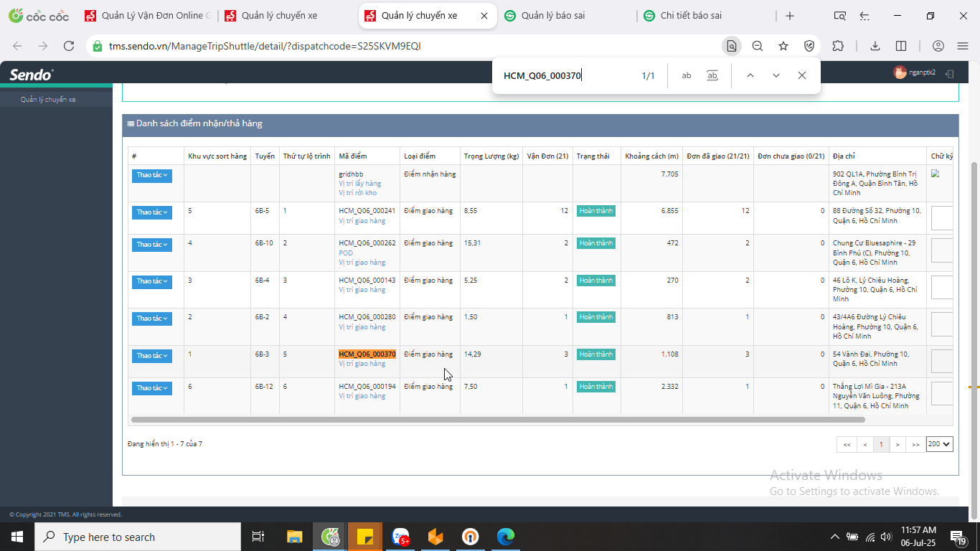Viewport: 980px width, 551px height.
Task: Click the page vertical scrollbar
Action: pyautogui.click(x=974, y=341)
